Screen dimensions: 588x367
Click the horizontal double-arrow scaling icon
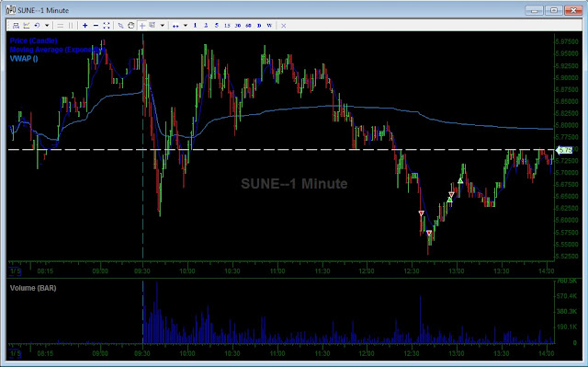click(175, 26)
